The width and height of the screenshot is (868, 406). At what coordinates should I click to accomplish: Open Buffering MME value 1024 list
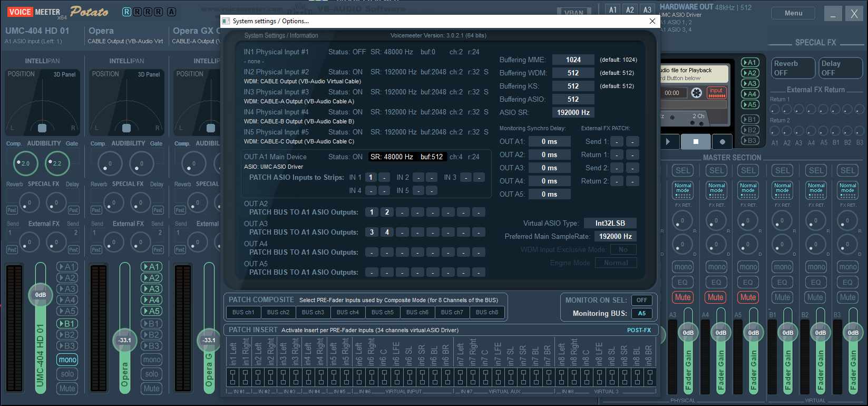tap(573, 60)
